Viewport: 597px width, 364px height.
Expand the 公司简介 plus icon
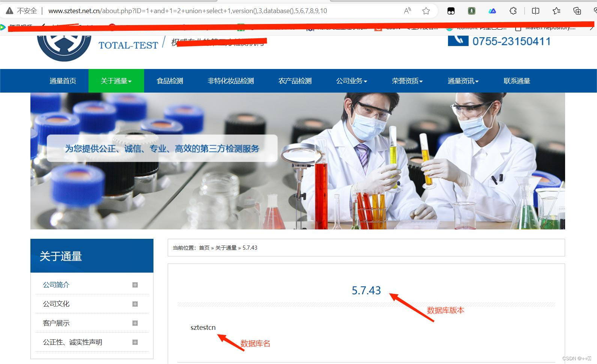pos(135,285)
